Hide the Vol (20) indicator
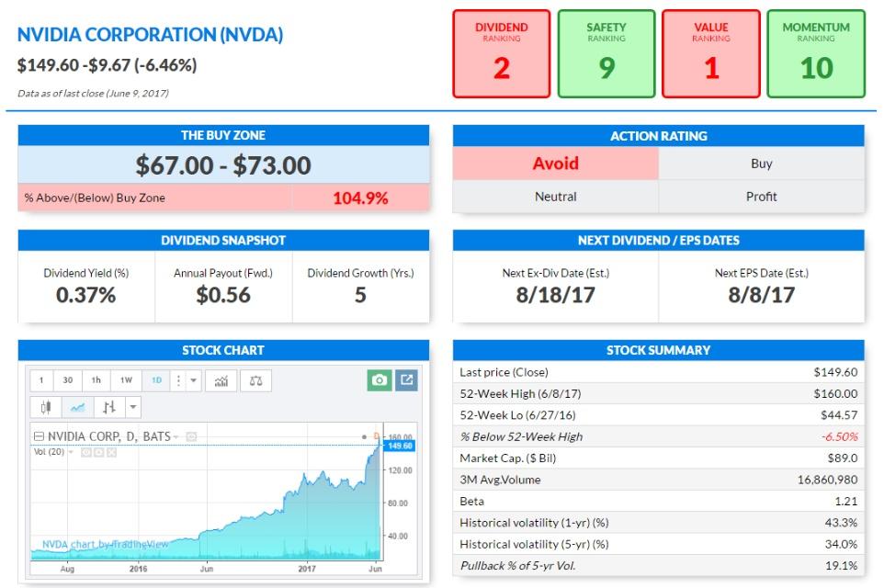Screen dimensions: 884x588 86,452
